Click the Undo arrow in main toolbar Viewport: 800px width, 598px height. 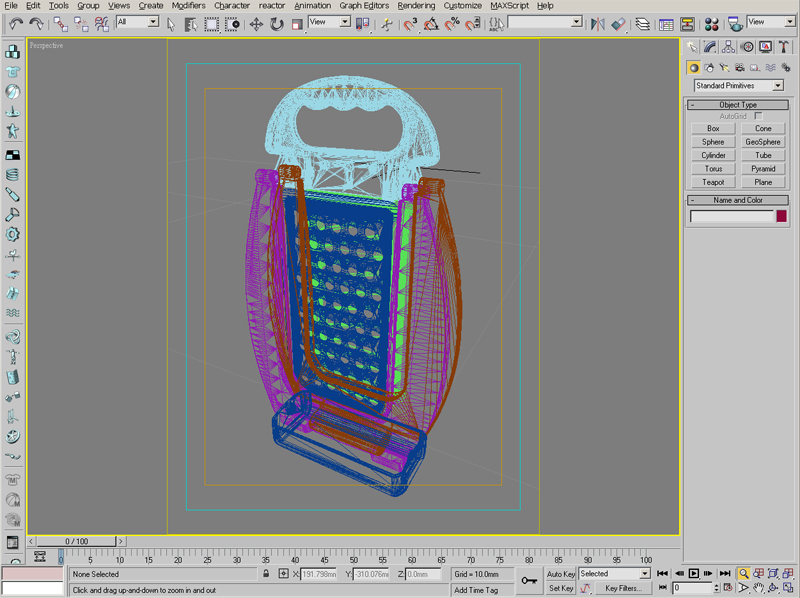pos(16,23)
